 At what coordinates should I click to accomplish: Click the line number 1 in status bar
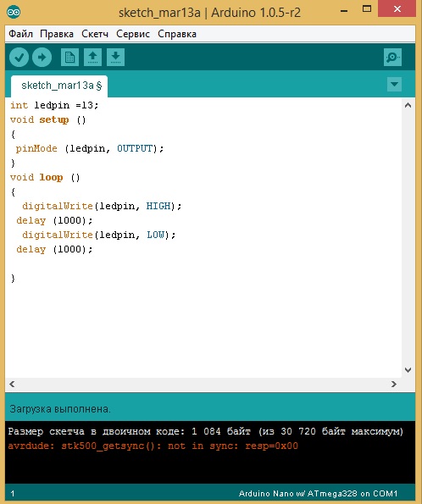click(13, 494)
